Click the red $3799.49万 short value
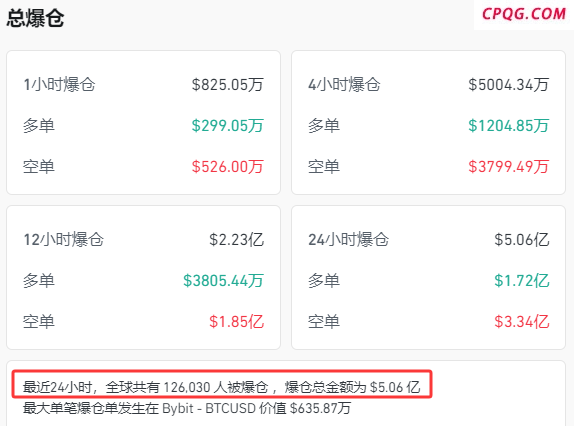 coord(509,167)
